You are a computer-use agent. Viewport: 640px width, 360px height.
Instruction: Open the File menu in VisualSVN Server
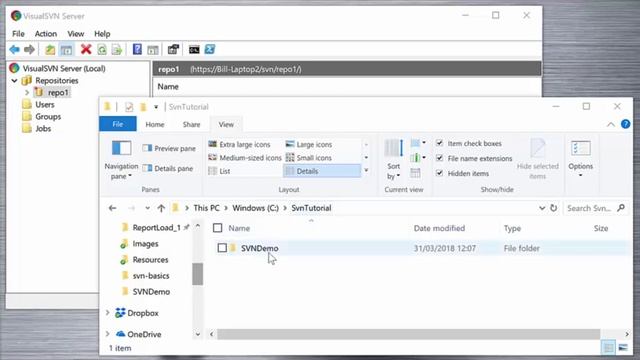click(18, 34)
